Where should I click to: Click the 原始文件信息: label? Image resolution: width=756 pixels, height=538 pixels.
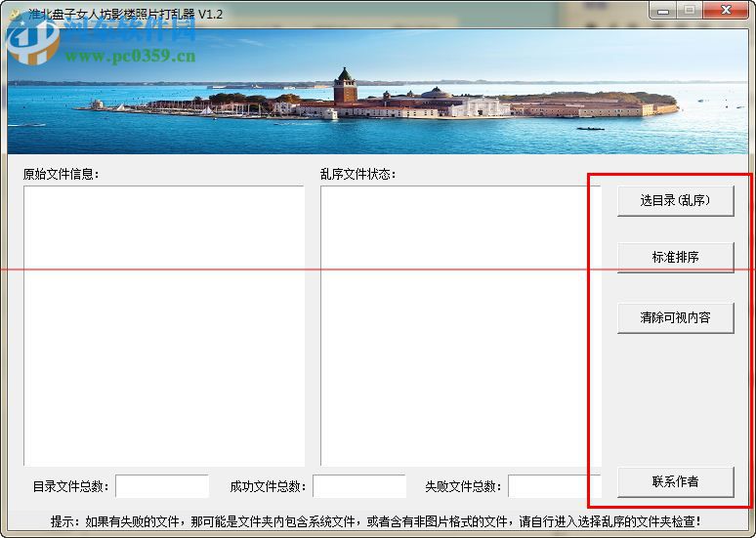click(x=61, y=174)
